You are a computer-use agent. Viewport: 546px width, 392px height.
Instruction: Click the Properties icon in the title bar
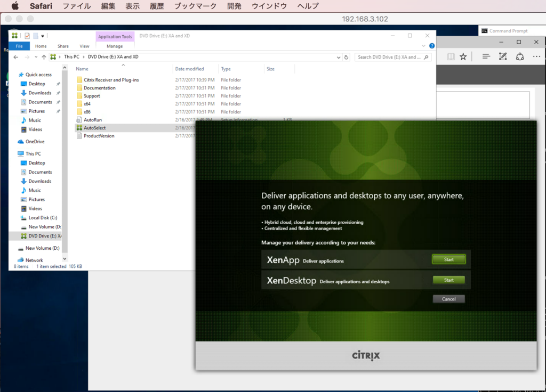pyautogui.click(x=27, y=36)
